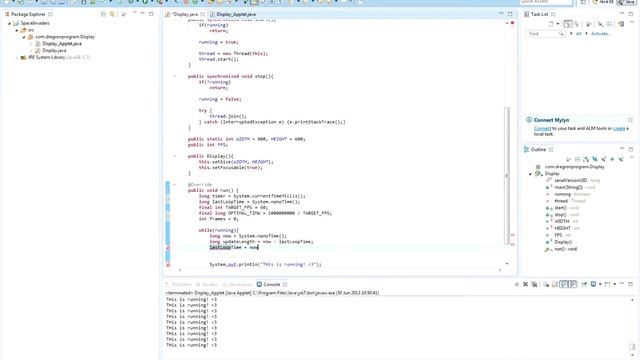Toggle Link with Editor in Package Explorer
This screenshot has width=640, height=360.
pos(112,14)
